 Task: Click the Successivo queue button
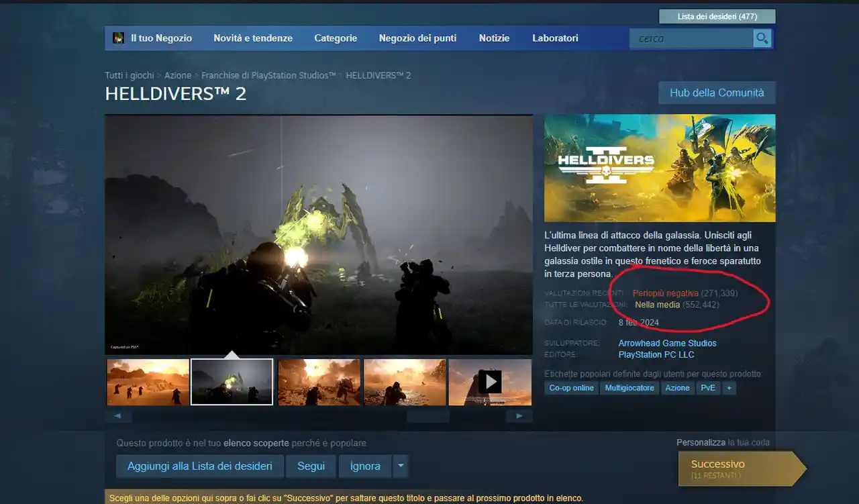[x=742, y=468]
